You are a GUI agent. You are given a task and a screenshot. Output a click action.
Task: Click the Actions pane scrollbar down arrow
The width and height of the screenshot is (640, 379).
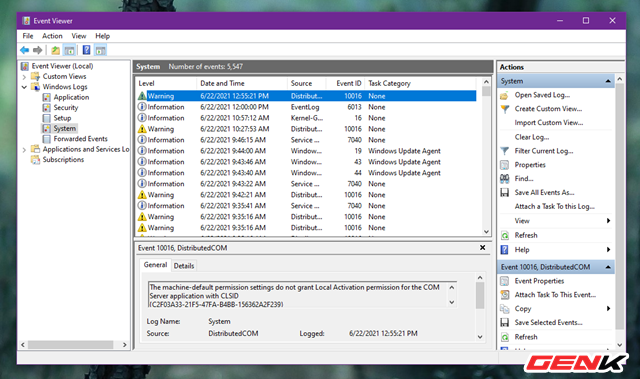click(620, 345)
